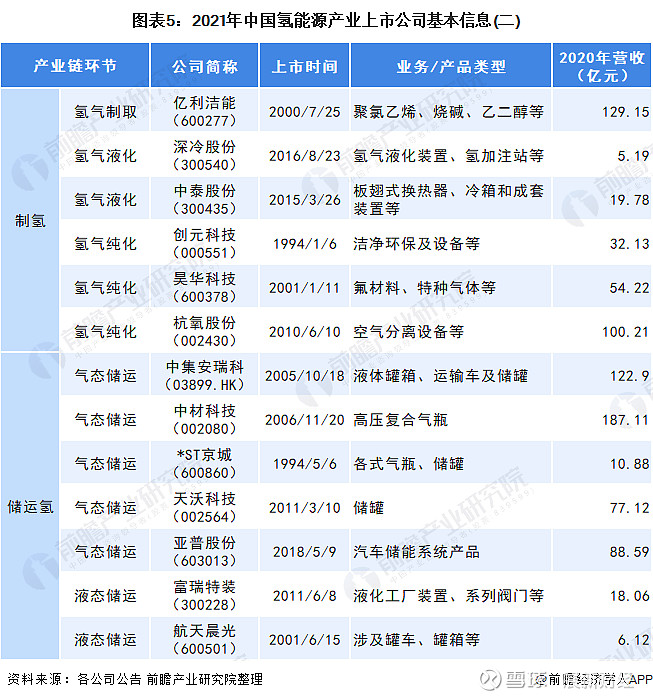Image resolution: width=653 pixels, height=700 pixels.
Task: Select 涉及罐车、罐箱等 cell
Action: [x=451, y=639]
